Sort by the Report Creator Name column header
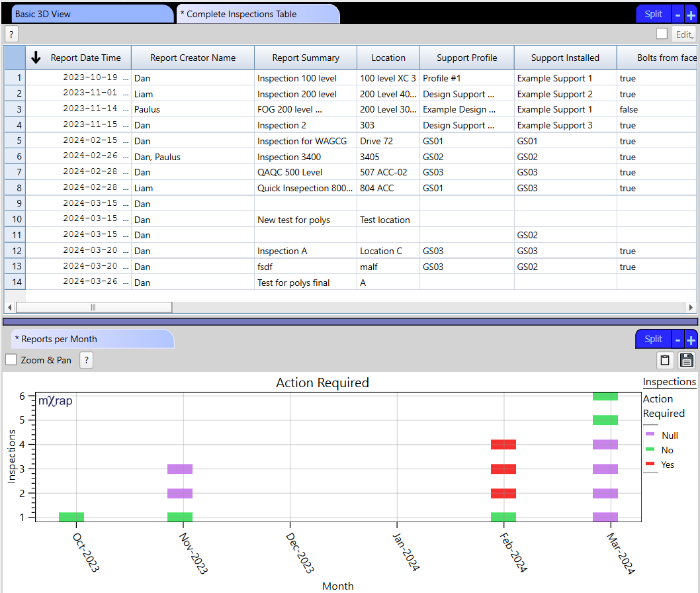The image size is (700, 593). click(193, 58)
